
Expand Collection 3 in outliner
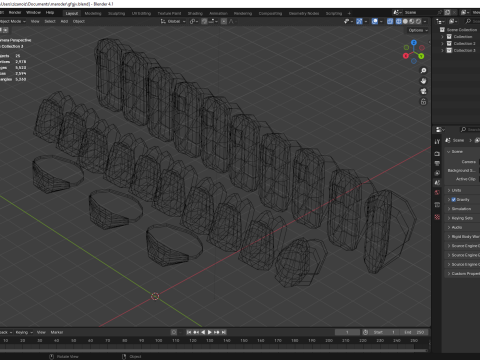[442, 51]
